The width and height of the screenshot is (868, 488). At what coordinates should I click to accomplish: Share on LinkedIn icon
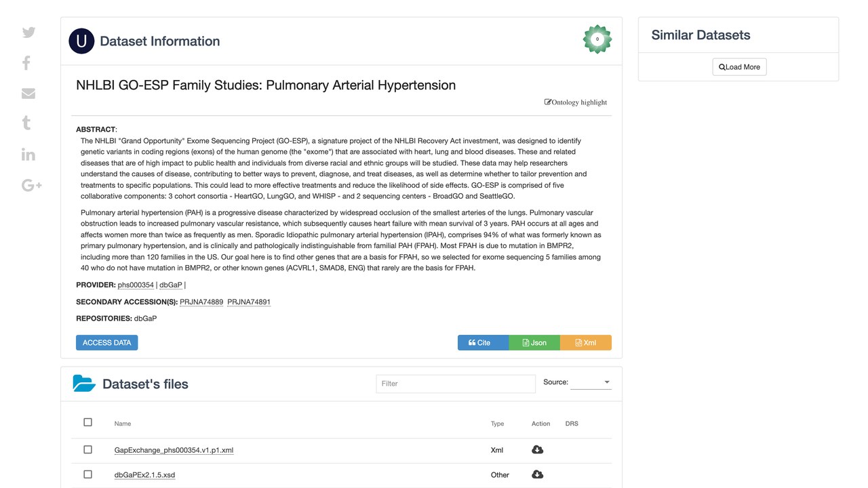click(28, 154)
